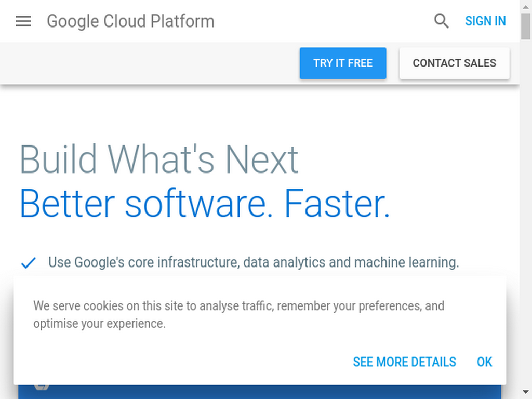The image size is (532, 399).
Task: Click the hexagon icon peeking below cookie banner
Action: pyautogui.click(x=42, y=387)
